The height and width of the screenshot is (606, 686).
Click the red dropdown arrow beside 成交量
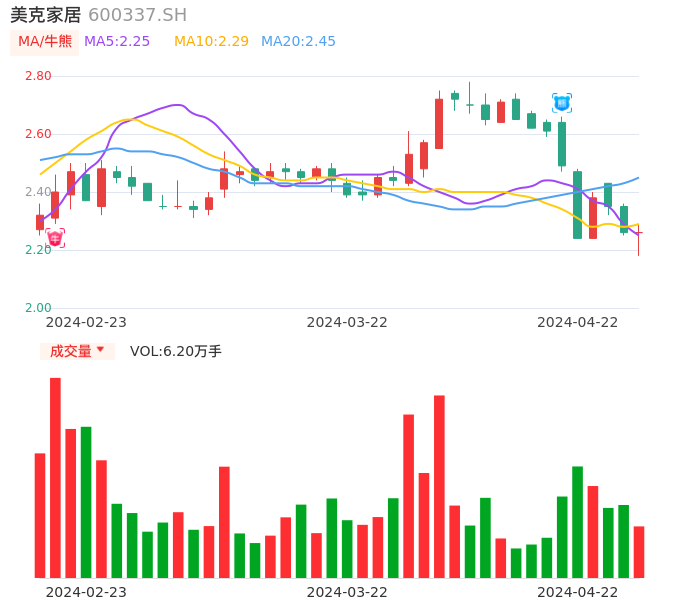(x=100, y=350)
